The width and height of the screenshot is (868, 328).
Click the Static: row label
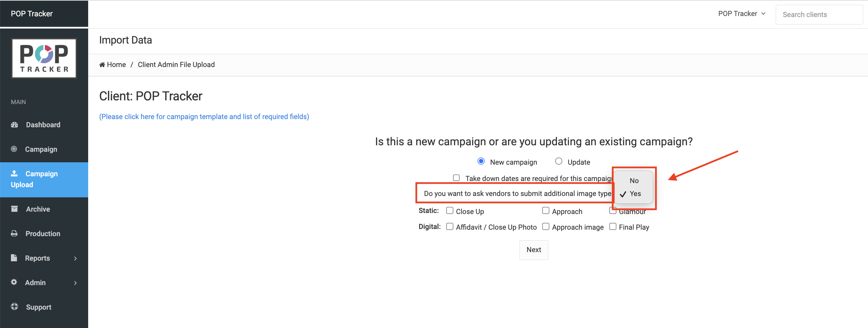pyautogui.click(x=429, y=211)
